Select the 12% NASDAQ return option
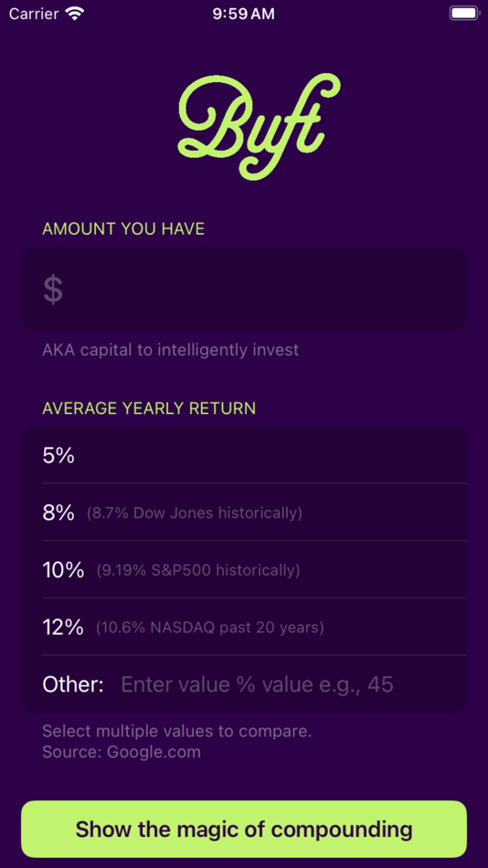 (x=244, y=627)
